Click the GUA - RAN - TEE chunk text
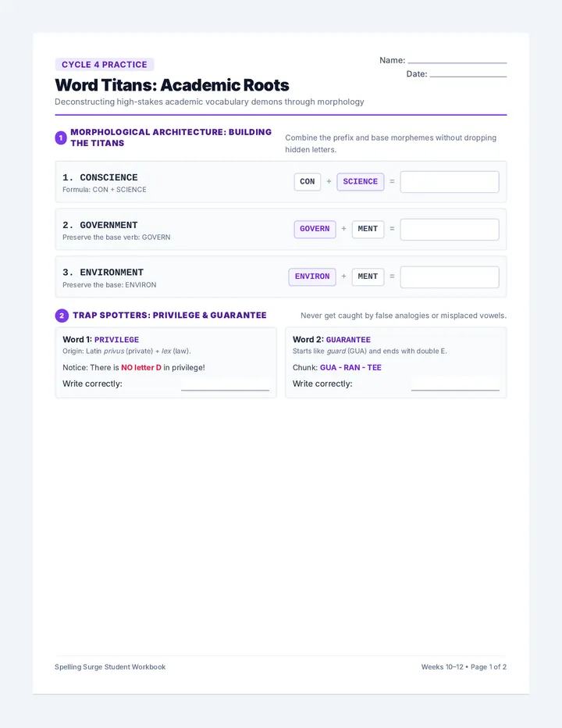 click(x=350, y=367)
